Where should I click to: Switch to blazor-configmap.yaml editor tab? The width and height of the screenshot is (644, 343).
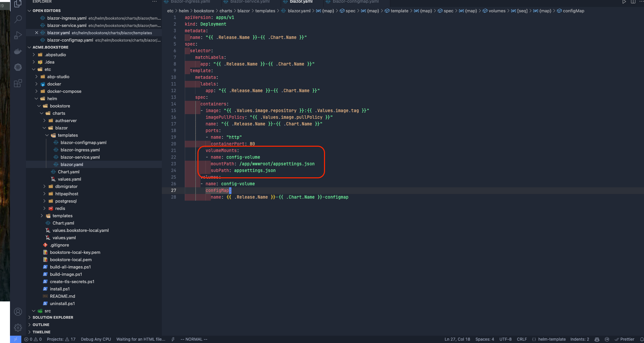click(x=355, y=2)
